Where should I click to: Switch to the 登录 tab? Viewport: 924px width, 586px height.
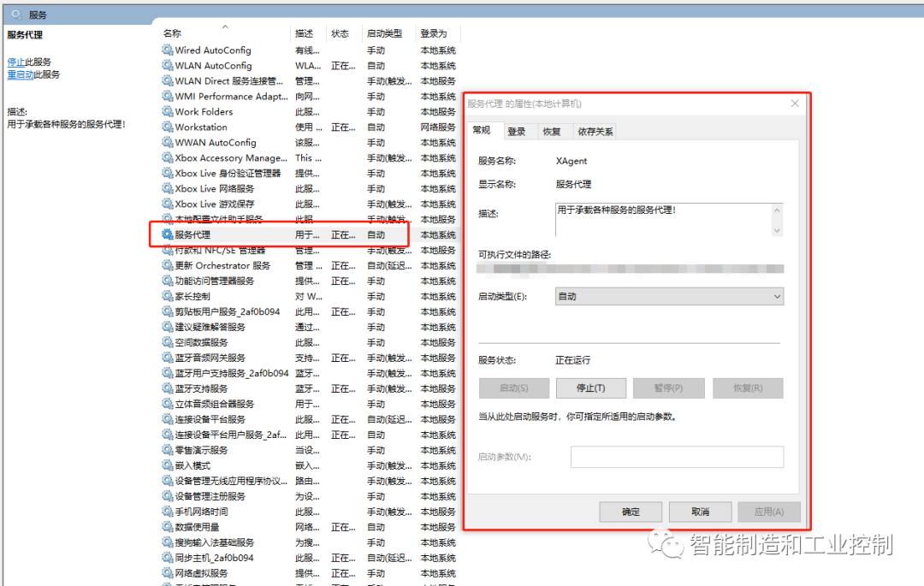tap(517, 132)
